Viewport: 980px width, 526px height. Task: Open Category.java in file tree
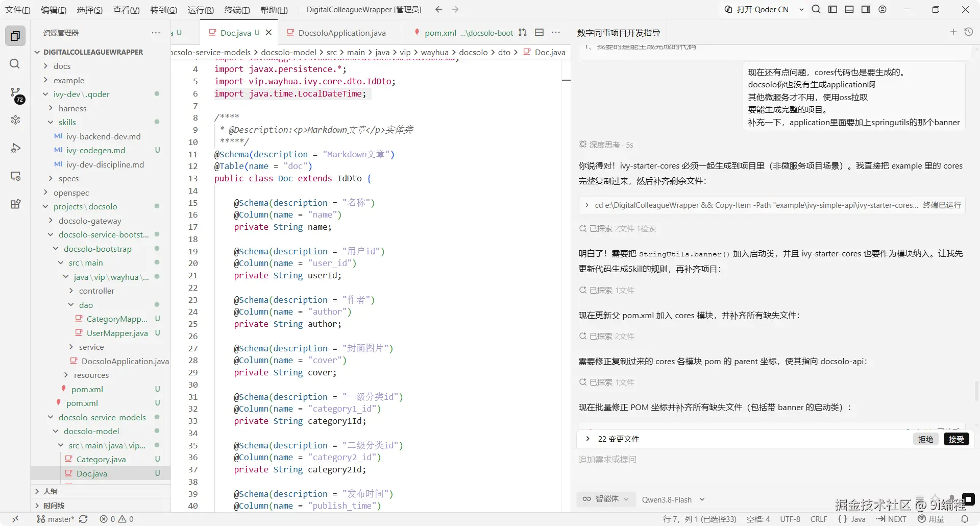coord(101,459)
